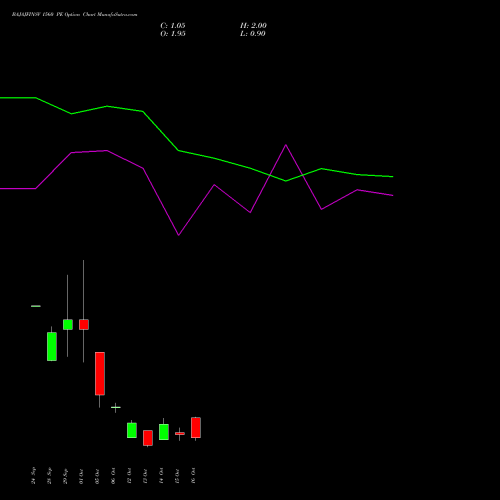Viewport: 500px width, 500px height.
Task: Click the 24 Sep date label
Action: click(x=33, y=476)
